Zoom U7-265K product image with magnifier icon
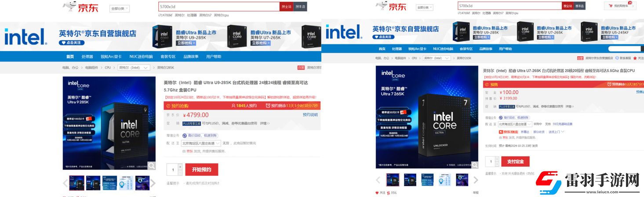This screenshot has height=197, width=644. (x=474, y=164)
